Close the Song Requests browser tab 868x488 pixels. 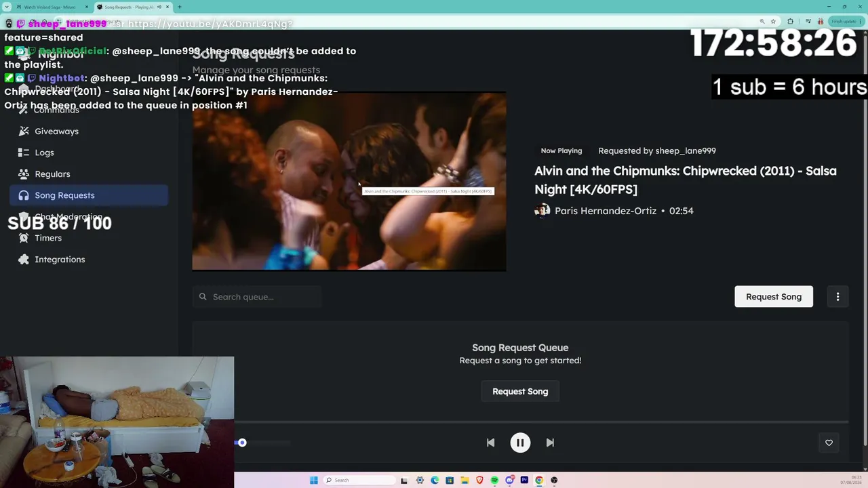click(167, 7)
